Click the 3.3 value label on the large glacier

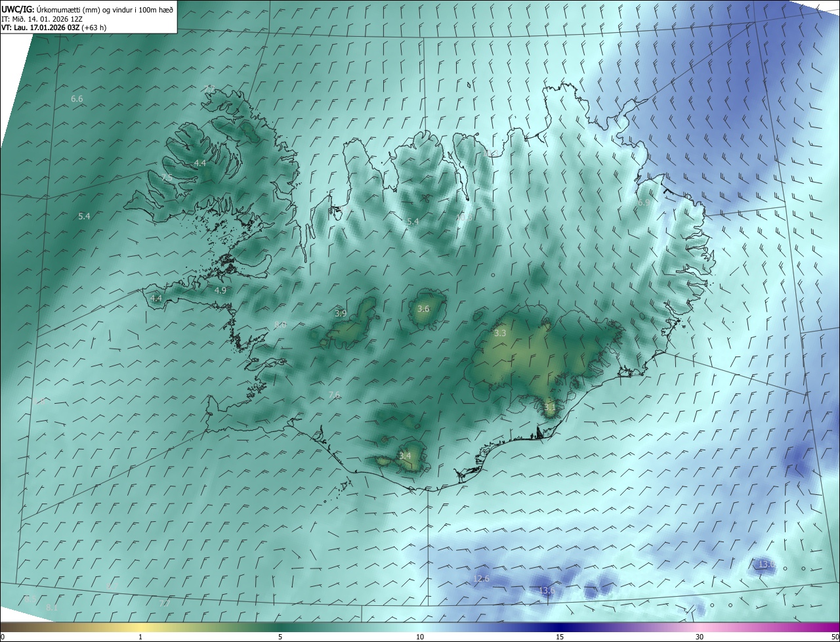[500, 333]
